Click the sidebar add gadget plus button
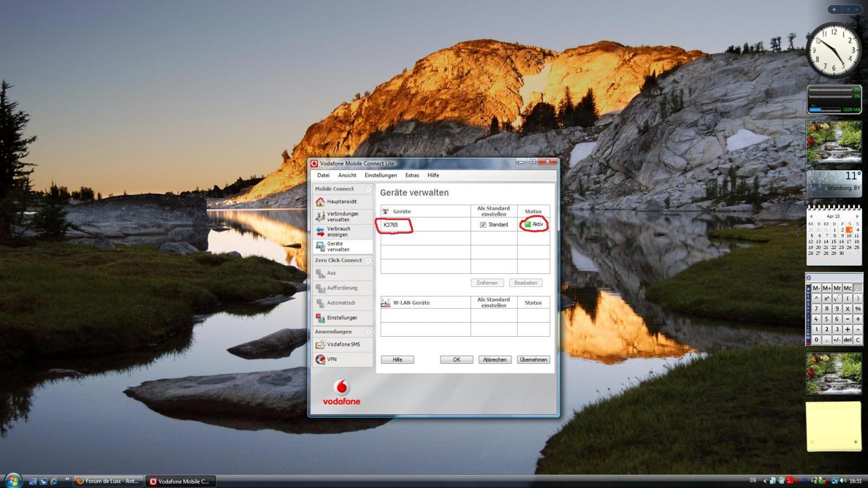This screenshot has width=868, height=488. coord(834,9)
